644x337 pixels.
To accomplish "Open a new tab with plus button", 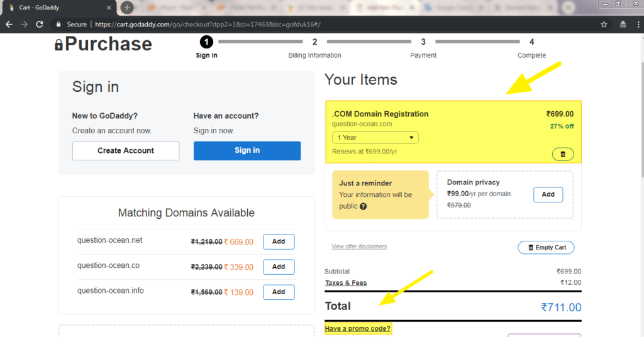I will click(x=127, y=8).
